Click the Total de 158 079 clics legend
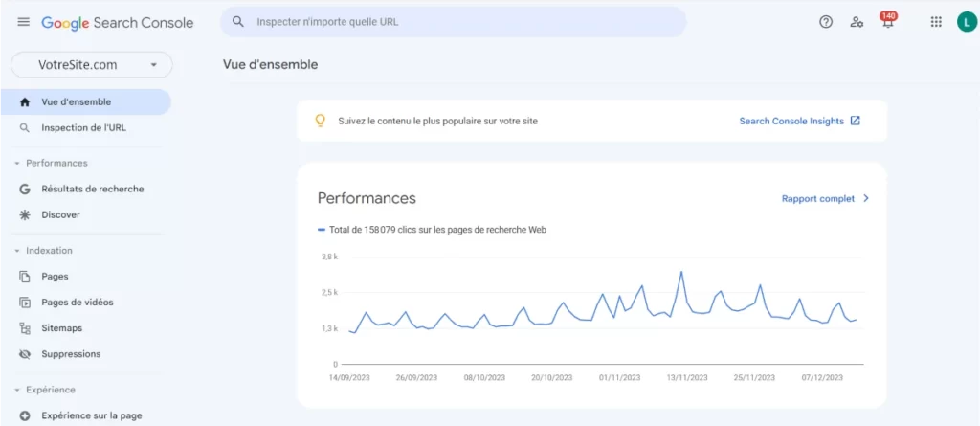The width and height of the screenshot is (980, 426). coord(433,230)
